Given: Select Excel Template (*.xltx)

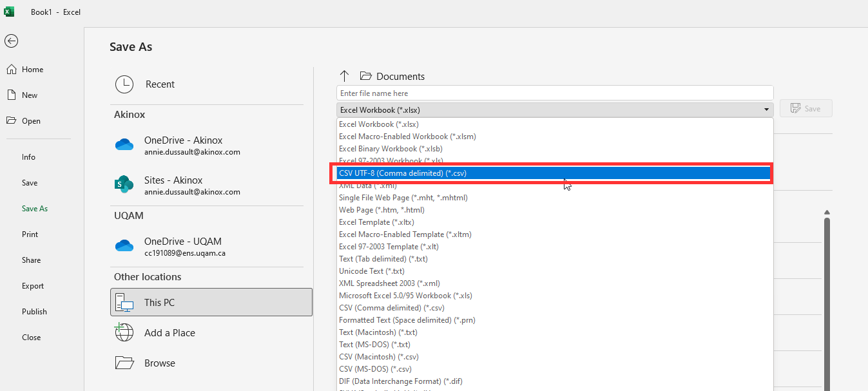Looking at the screenshot, I should click(x=555, y=222).
